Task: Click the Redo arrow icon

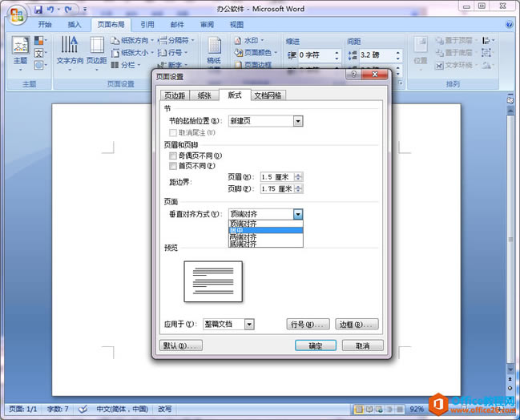Action: pyautogui.click(x=68, y=10)
